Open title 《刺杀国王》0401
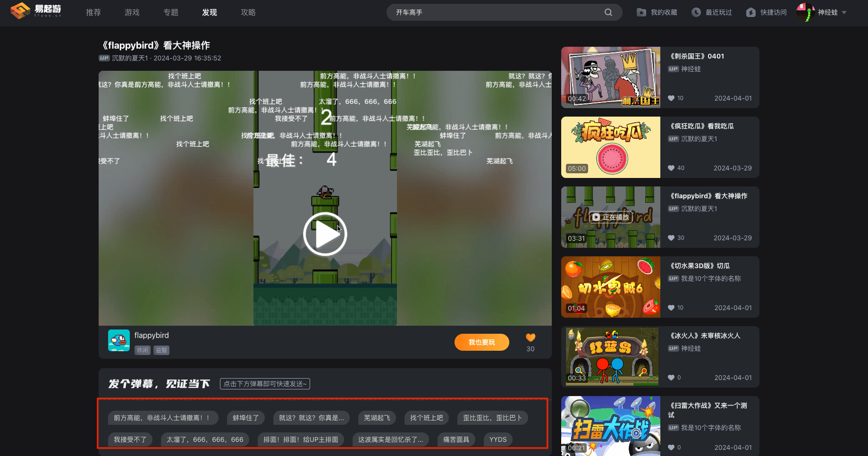The height and width of the screenshot is (456, 868). tap(697, 56)
